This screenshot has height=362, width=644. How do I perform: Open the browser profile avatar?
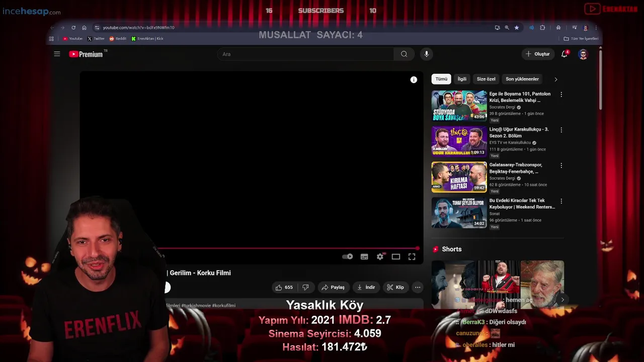(585, 28)
